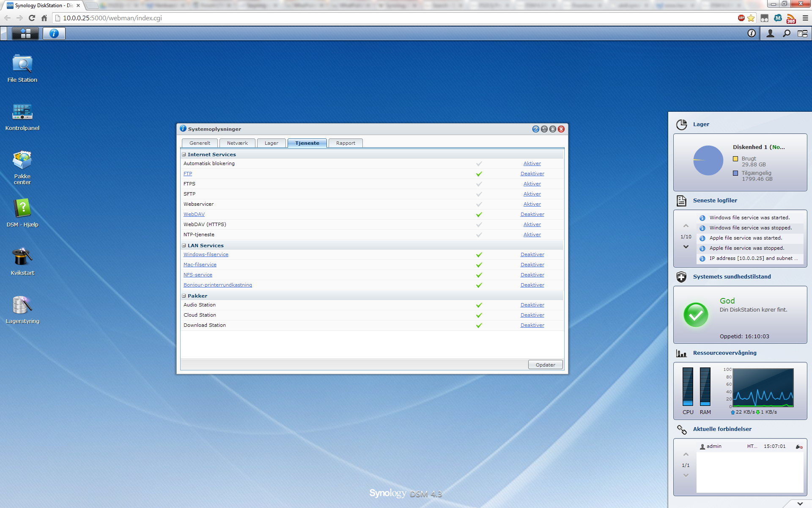812x508 pixels.
Task: Collapse widget panel bottom chevron
Action: point(800,504)
